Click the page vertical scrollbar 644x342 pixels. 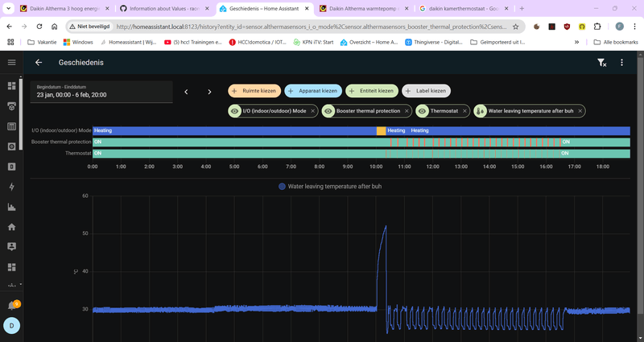tap(640, 185)
